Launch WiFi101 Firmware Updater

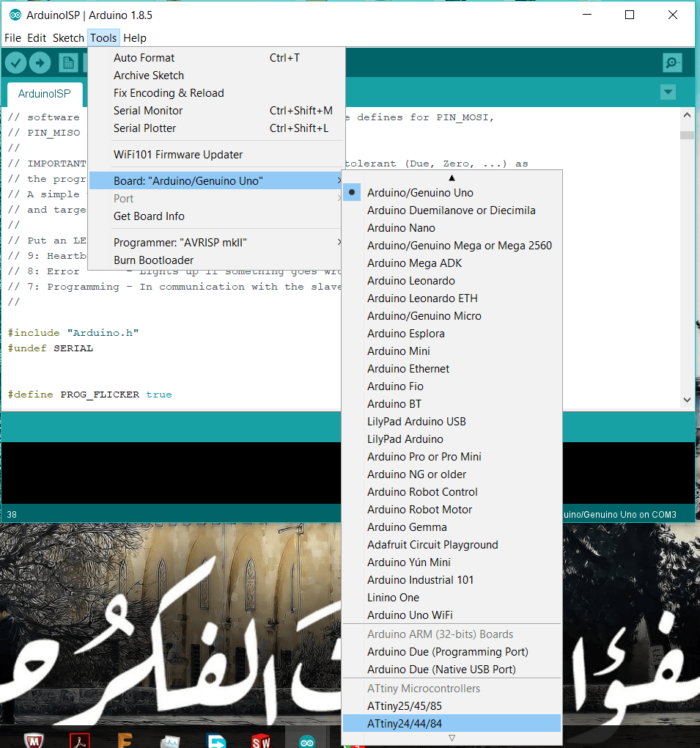pos(216,155)
